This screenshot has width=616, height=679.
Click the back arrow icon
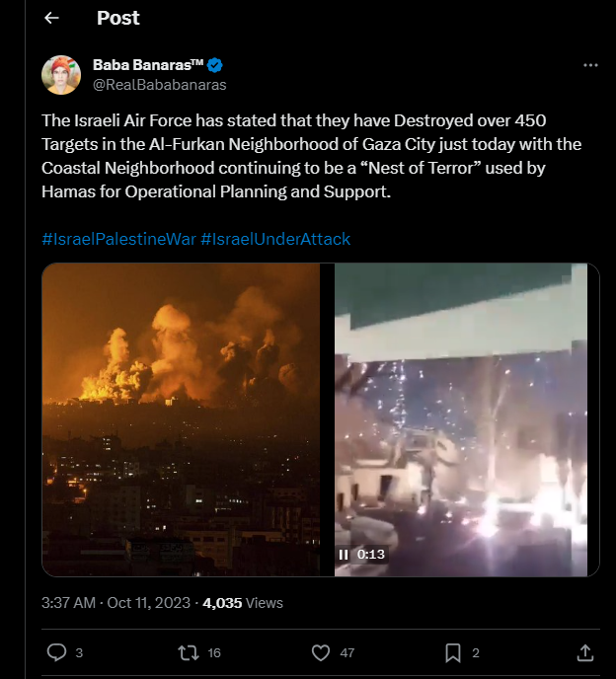tap(52, 19)
